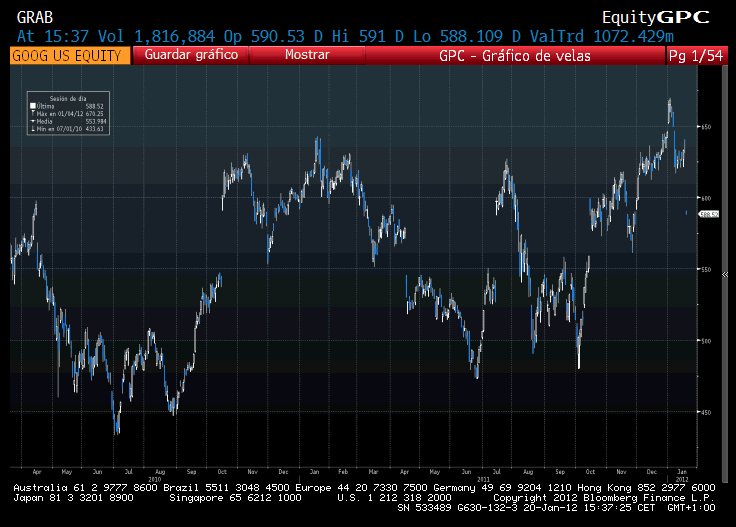Viewport: 736px width, 527px height.
Task: Click the Apr label at the axis start
Action: pyautogui.click(x=37, y=472)
